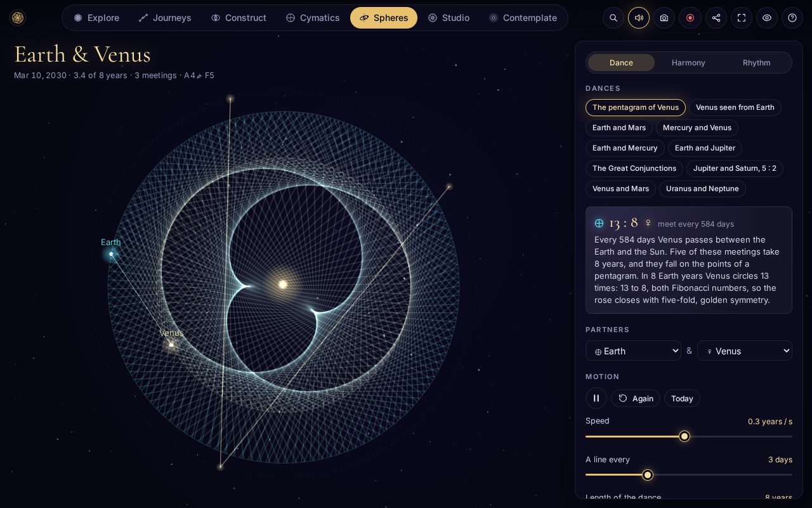
Task: Select the Mercury and Venus dance
Action: pos(697,128)
